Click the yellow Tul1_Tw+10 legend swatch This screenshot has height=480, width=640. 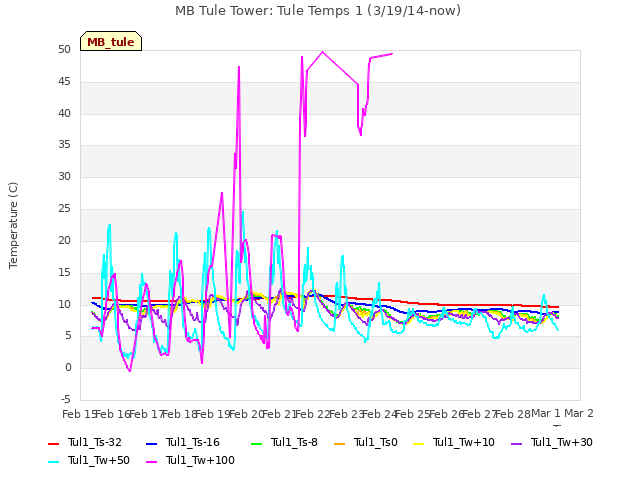click(418, 444)
